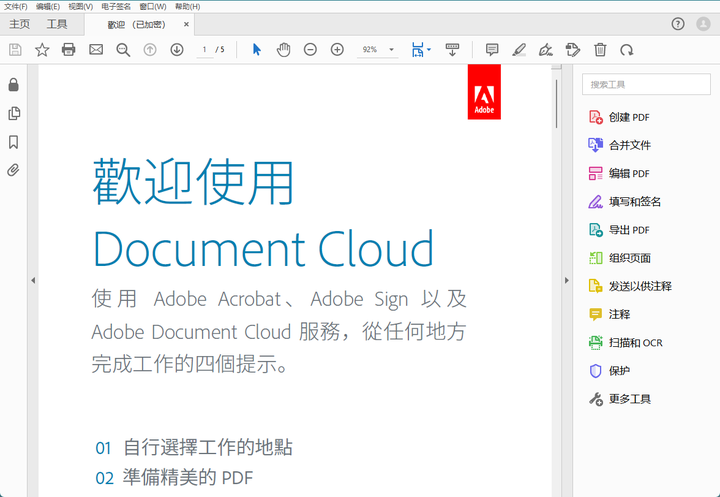Zoom in with the plus icon
The image size is (720, 497).
[338, 50]
